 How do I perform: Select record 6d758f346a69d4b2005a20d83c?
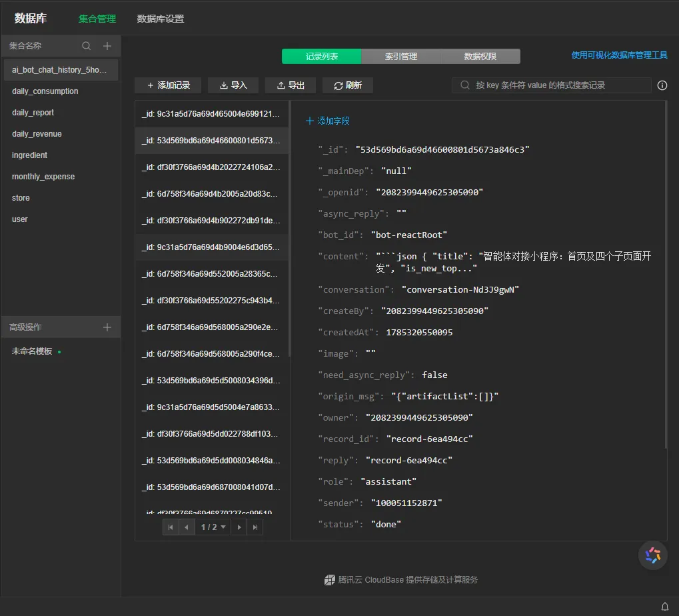pos(211,193)
